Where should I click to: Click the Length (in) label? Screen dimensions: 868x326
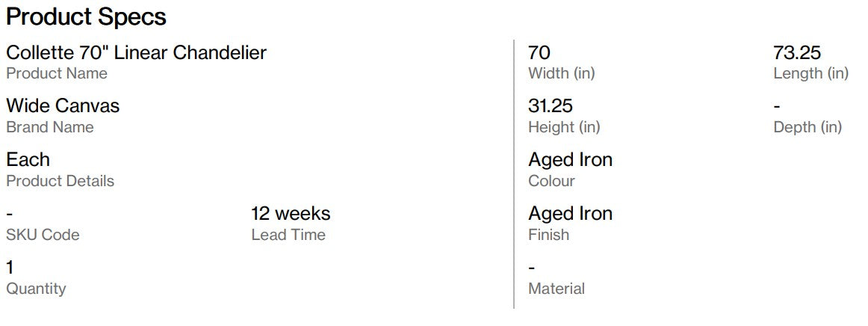811,73
